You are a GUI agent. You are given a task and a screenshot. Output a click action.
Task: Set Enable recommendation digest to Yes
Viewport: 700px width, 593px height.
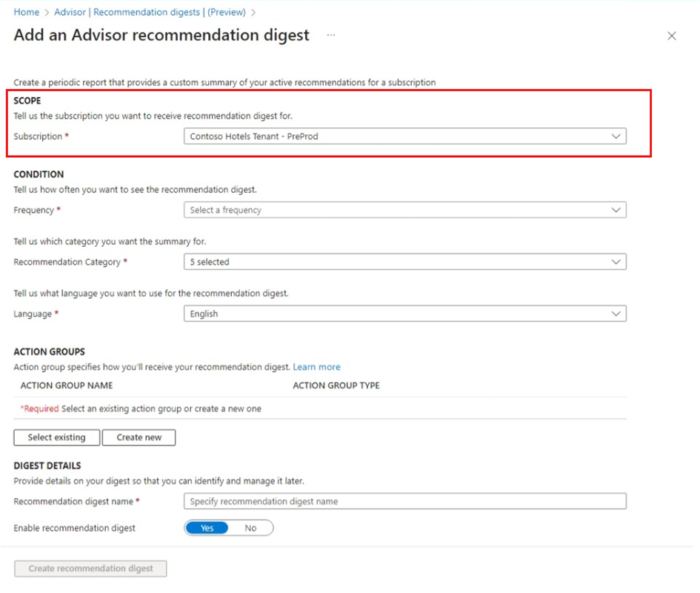click(x=207, y=528)
